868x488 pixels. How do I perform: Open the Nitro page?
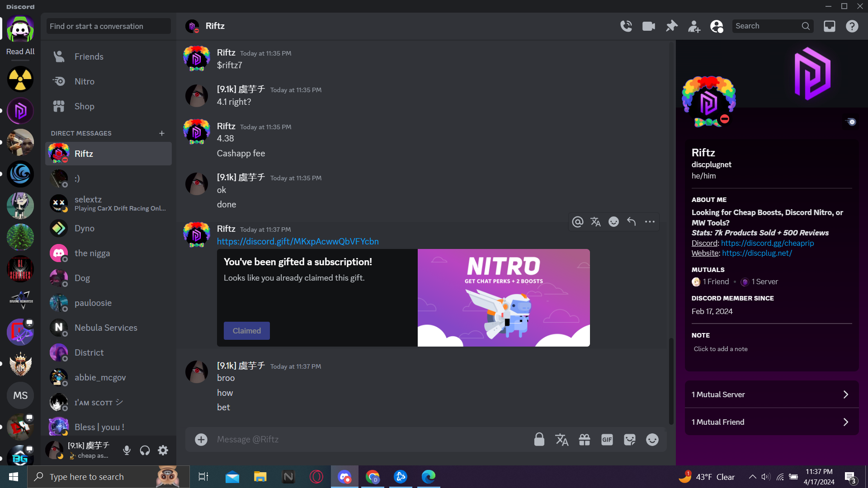pos(85,81)
